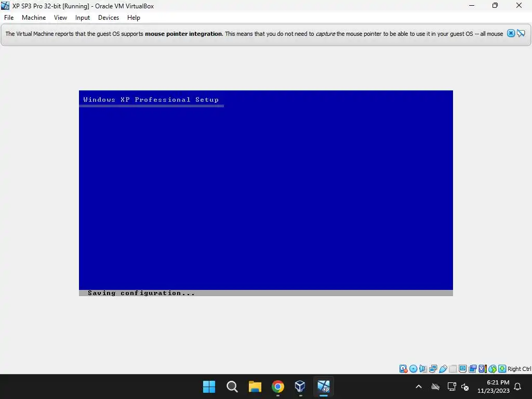This screenshot has width=532, height=399.
Task: Open the File menu
Action: 9,18
